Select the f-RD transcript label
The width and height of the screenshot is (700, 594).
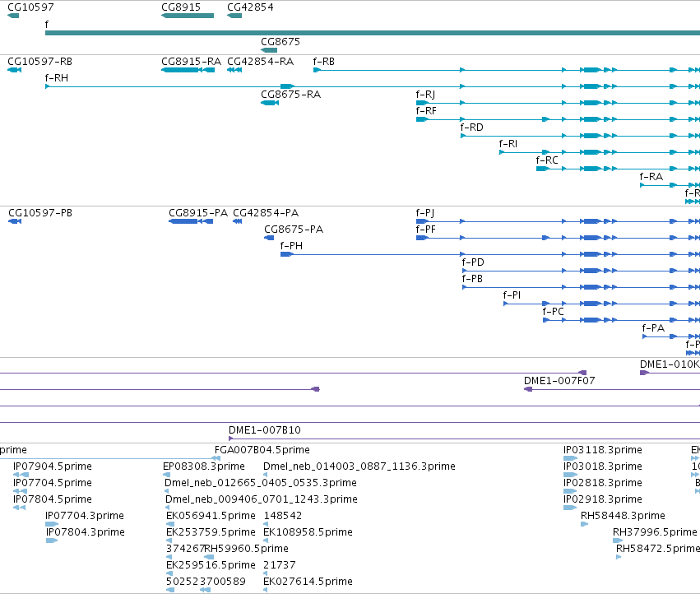click(472, 128)
